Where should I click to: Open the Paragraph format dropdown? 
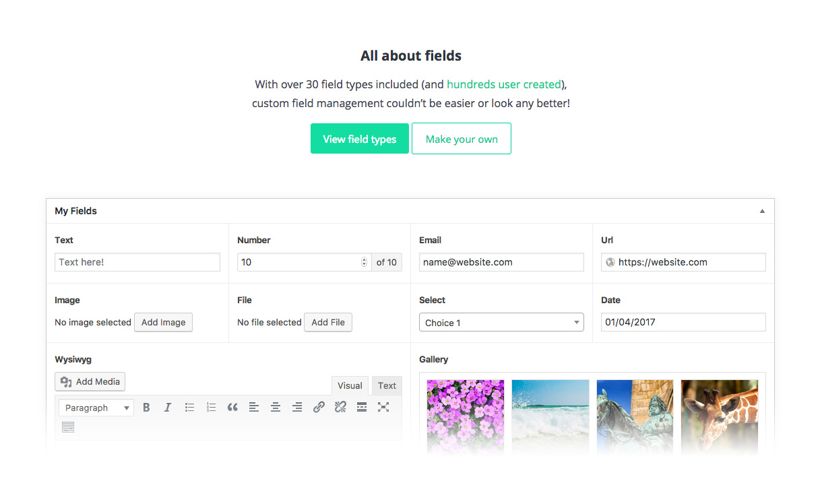click(96, 408)
